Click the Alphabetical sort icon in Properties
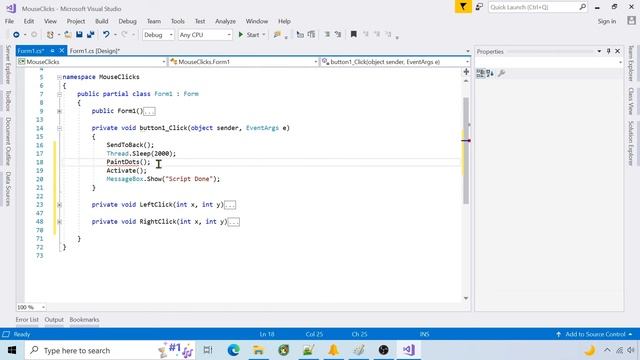 [490, 73]
